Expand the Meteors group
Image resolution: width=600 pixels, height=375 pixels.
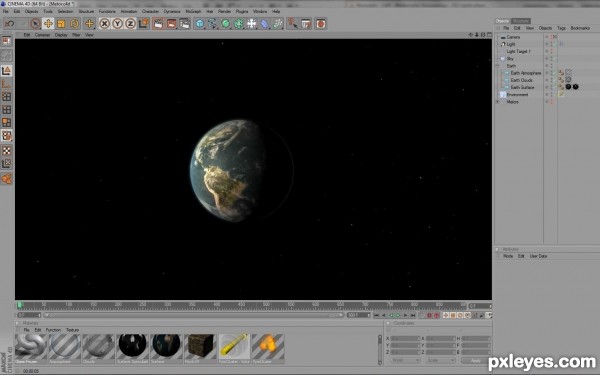[498, 102]
